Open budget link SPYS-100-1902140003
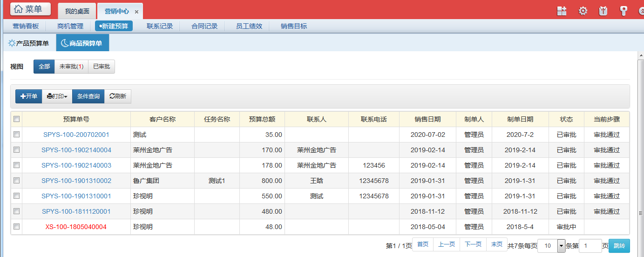 pyautogui.click(x=76, y=165)
